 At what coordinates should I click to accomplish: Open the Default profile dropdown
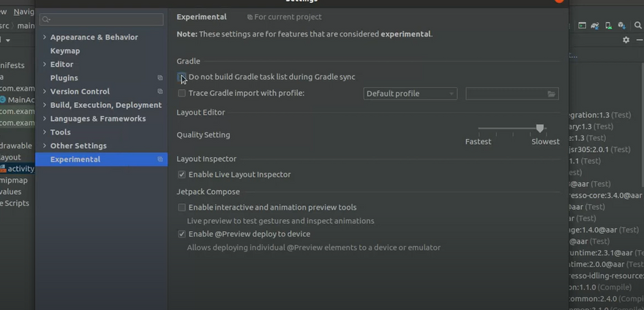(410, 94)
